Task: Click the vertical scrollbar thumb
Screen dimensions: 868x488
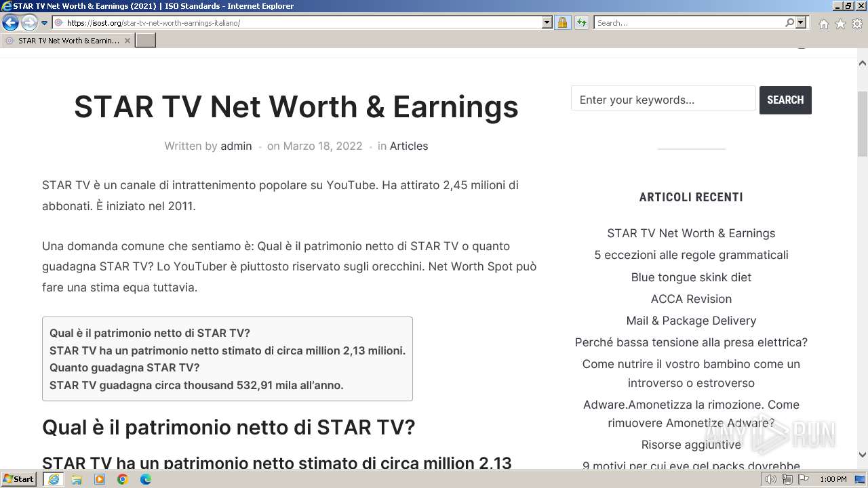Action: [x=863, y=123]
